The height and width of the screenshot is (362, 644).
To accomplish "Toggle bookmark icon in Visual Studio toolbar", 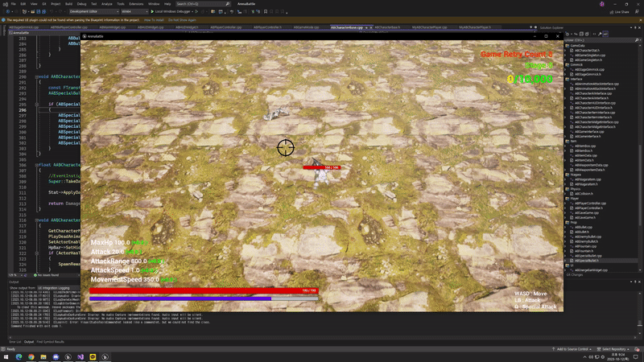I will pos(266,11).
